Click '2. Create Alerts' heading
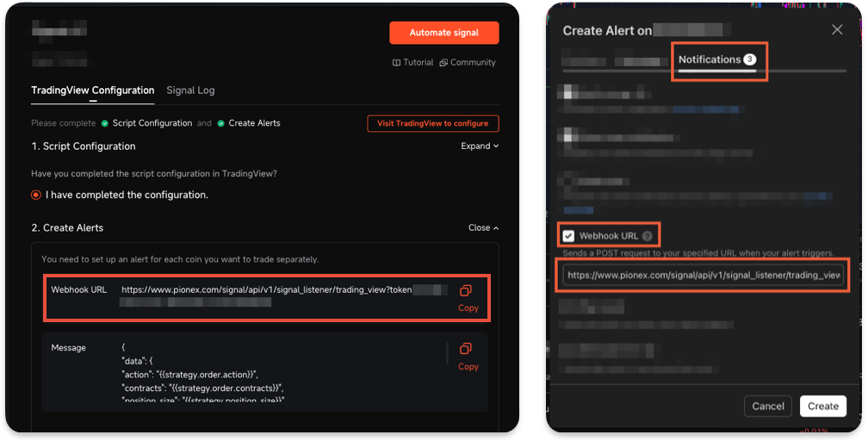The width and height of the screenshot is (868, 441). (67, 227)
